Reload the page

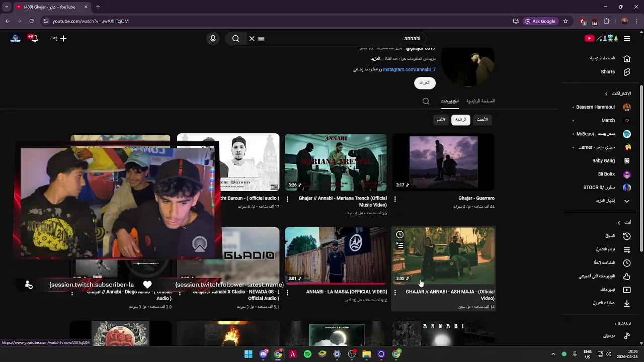click(x=31, y=21)
